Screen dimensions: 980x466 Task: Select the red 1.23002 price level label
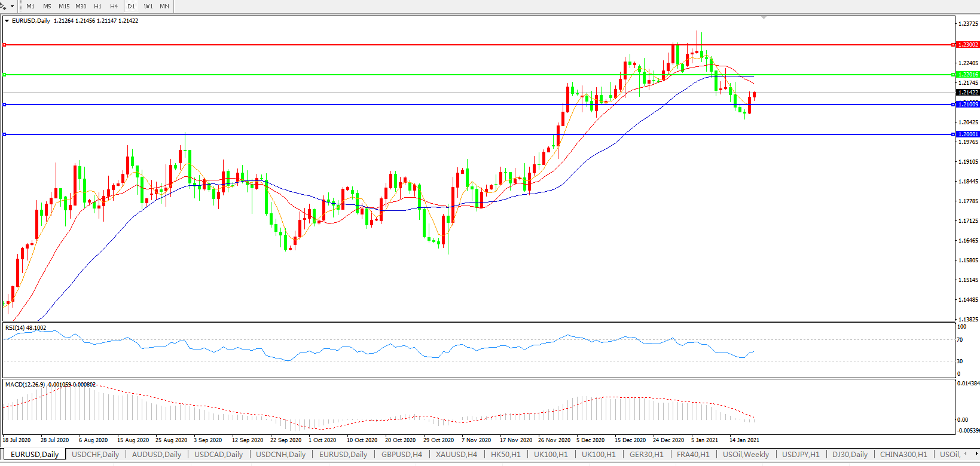[967, 45]
